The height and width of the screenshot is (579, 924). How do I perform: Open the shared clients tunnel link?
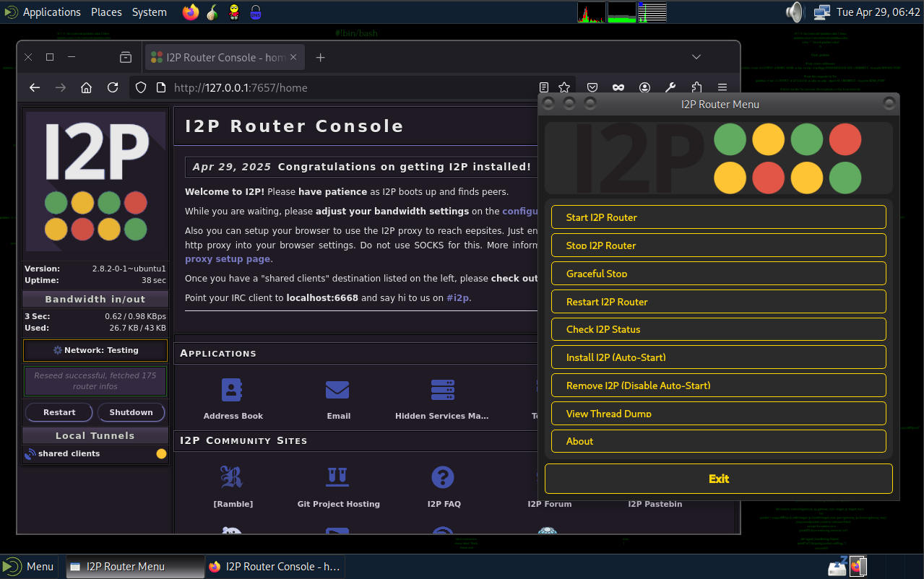click(x=69, y=453)
